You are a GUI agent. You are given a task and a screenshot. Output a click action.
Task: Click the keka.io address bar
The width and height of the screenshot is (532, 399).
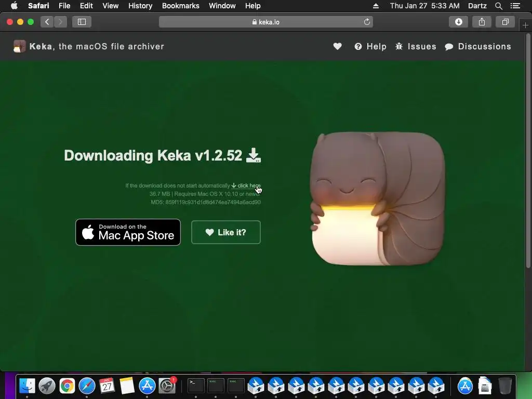click(265, 22)
